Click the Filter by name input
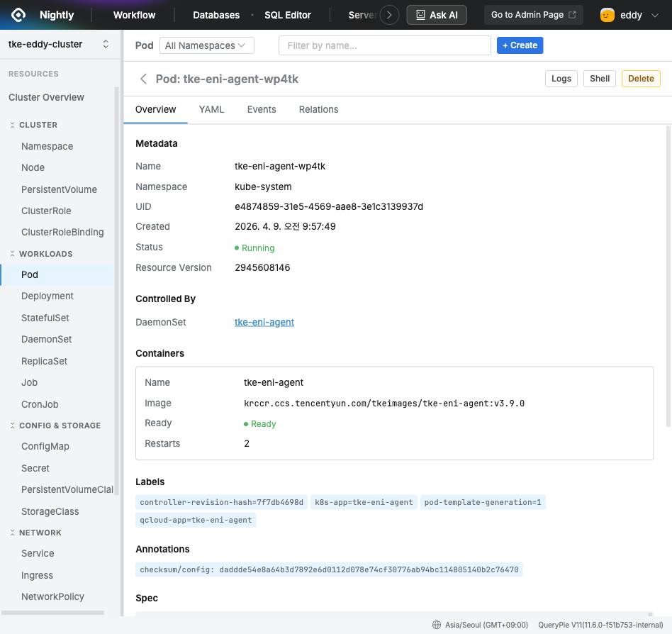 tap(384, 45)
